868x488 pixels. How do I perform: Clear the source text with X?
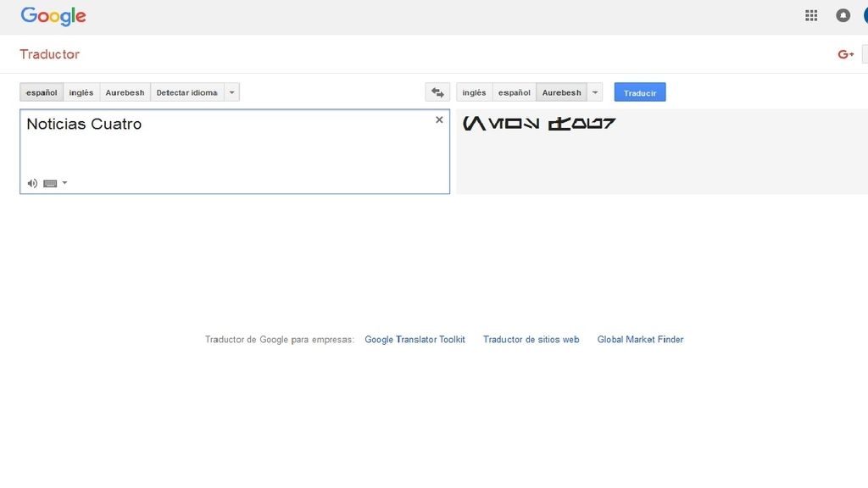pos(439,119)
